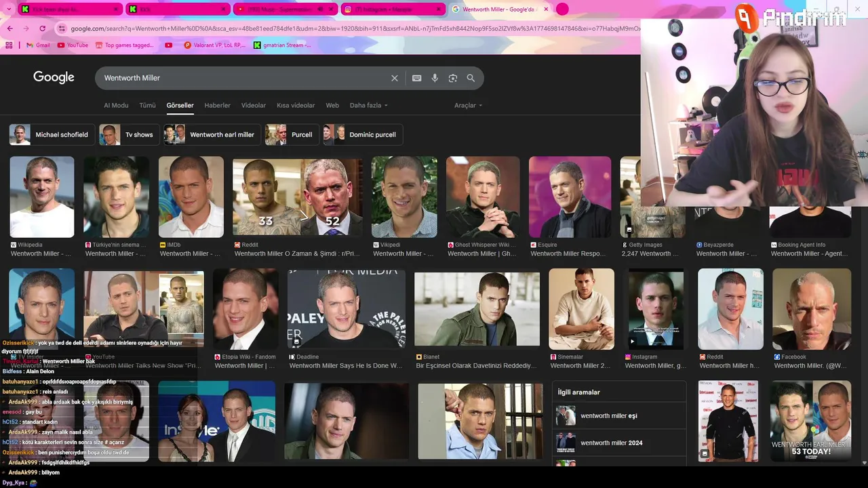Open the IMDb image result thumbnail
Viewport: 868px width, 488px height.
coord(191,197)
